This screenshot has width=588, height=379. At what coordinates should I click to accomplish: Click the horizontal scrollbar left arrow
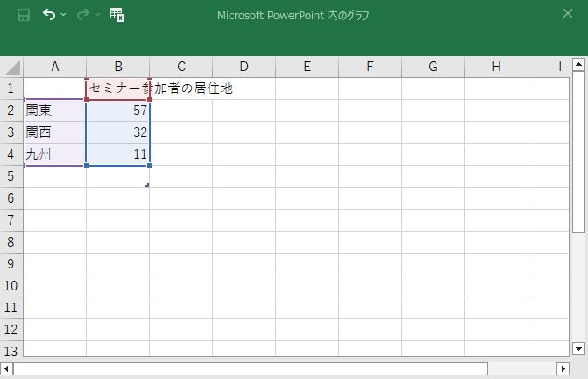(x=6, y=368)
